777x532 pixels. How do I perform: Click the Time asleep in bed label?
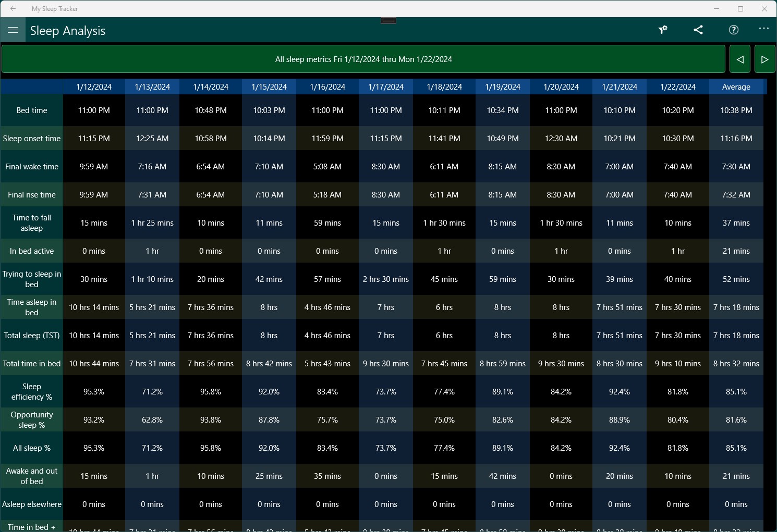[32, 307]
